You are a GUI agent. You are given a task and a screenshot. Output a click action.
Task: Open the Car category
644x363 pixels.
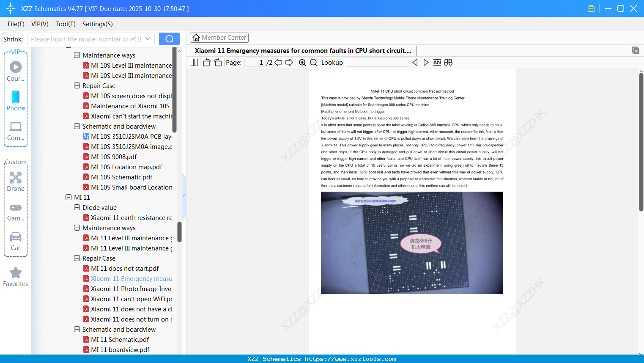pyautogui.click(x=16, y=241)
